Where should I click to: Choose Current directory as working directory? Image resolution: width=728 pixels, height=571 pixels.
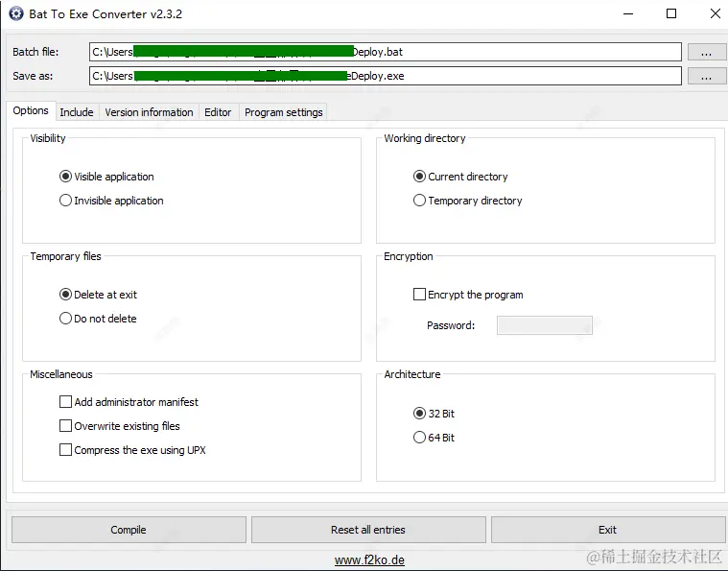point(460,177)
